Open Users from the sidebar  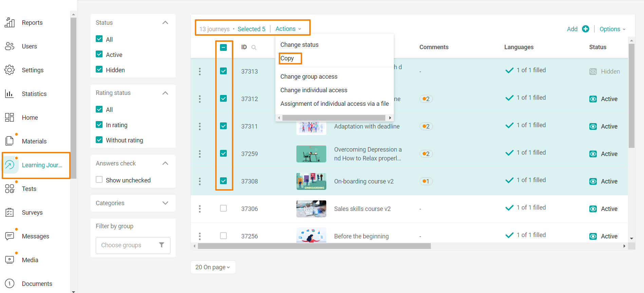[30, 46]
